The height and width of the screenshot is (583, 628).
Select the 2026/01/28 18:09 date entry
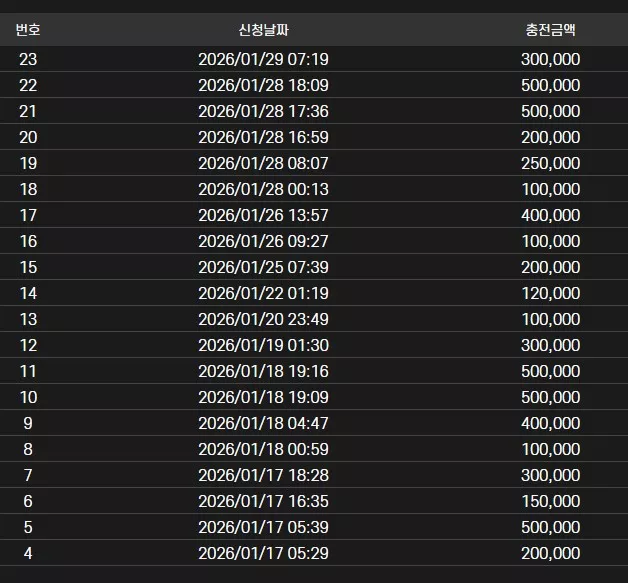click(264, 85)
